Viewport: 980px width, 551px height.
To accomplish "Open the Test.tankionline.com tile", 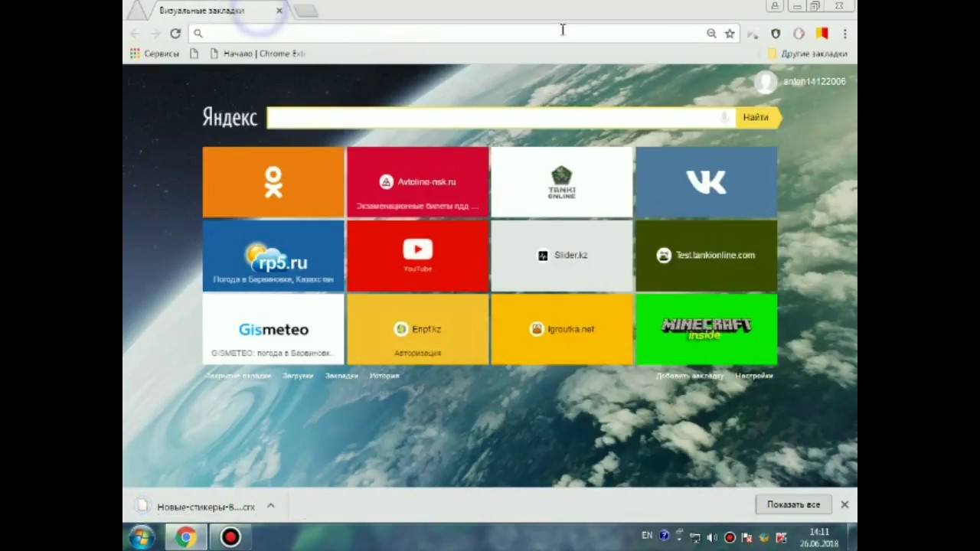I will coord(706,256).
